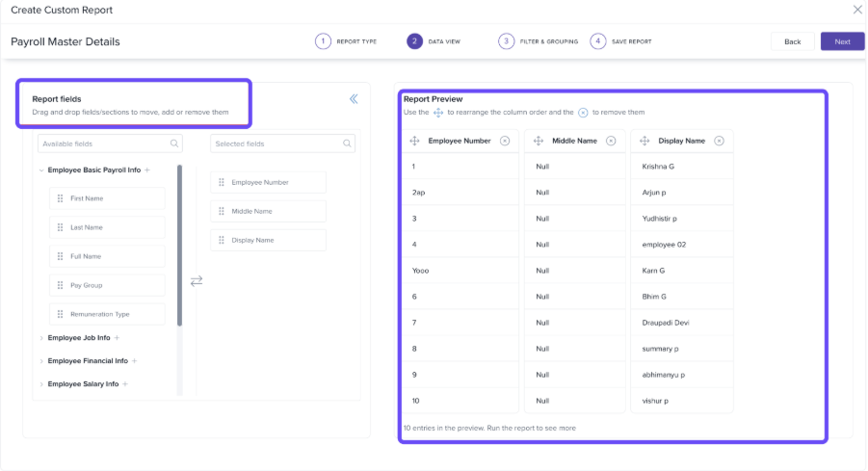Click the swap arrows between field lists
The image size is (868, 471).
tap(197, 280)
